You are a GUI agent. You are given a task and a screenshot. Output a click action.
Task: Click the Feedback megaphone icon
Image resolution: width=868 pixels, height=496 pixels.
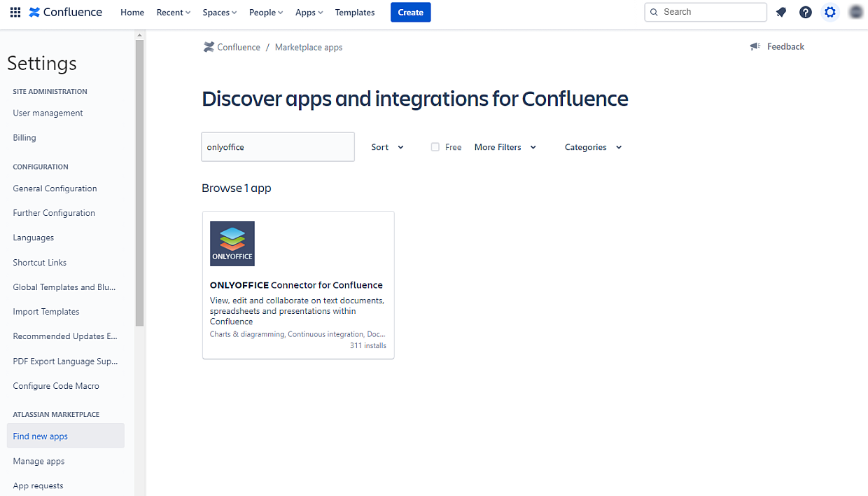click(754, 46)
